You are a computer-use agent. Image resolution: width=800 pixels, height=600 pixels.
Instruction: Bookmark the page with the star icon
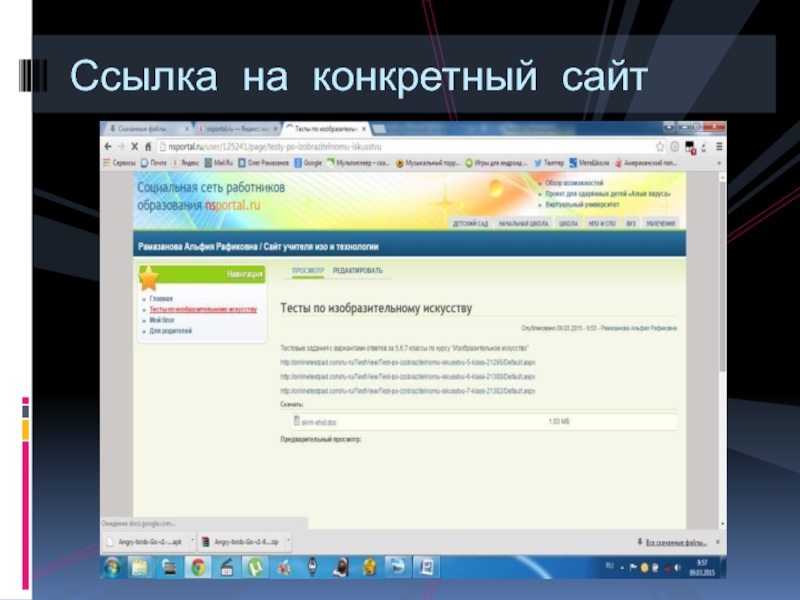pos(660,147)
